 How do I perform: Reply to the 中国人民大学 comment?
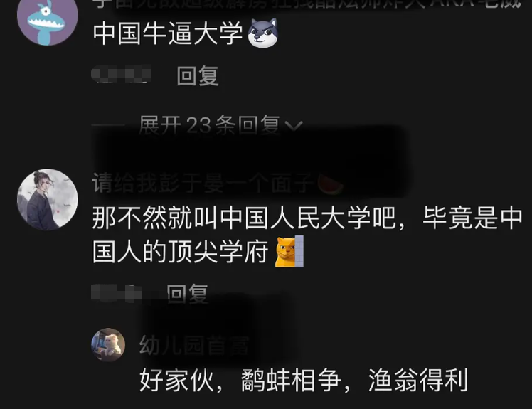click(x=187, y=293)
